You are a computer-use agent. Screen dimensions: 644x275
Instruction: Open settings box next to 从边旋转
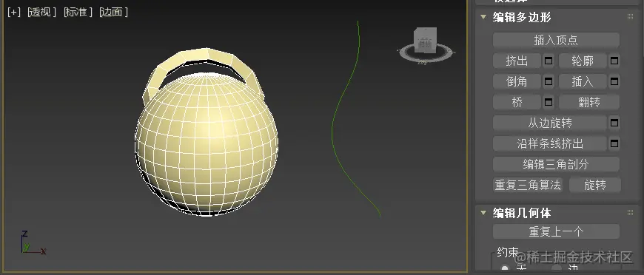coord(614,123)
